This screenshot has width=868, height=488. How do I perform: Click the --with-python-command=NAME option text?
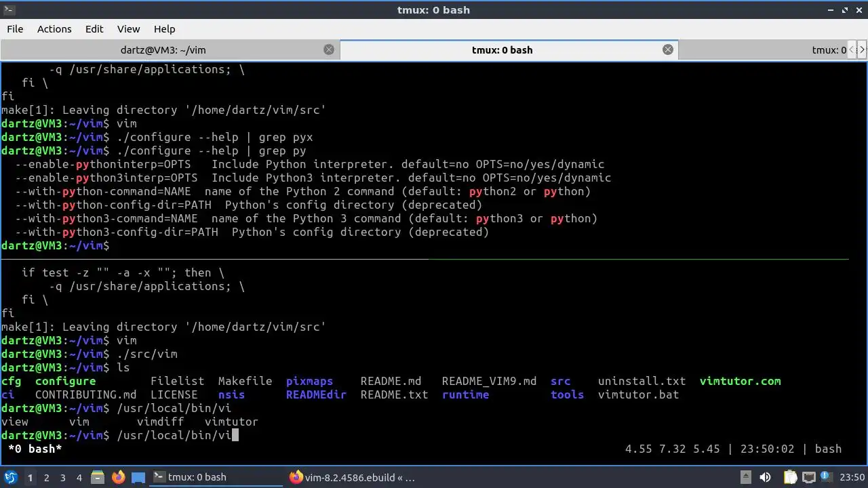tap(103, 191)
